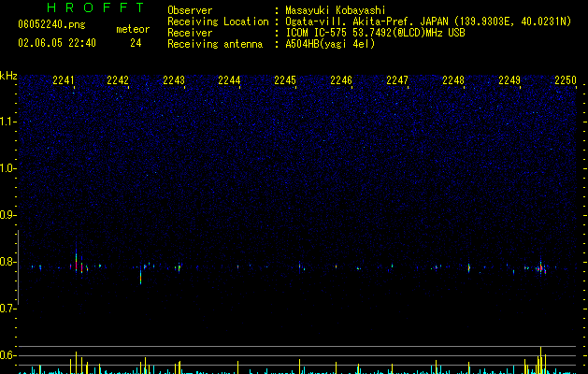Image resolution: width=588 pixels, height=374 pixels.
Task: Select the file name 06052240.png
Action: coord(51,25)
